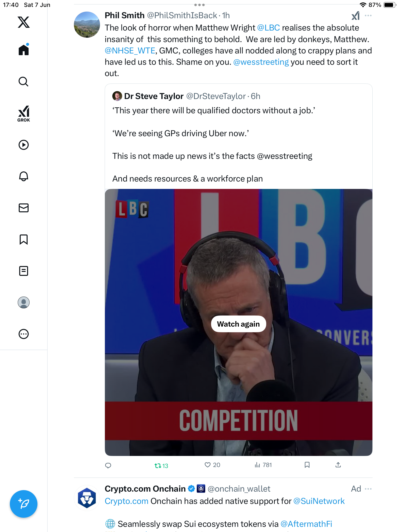Screen dimensions: 399x532
Task: Expand the More circle menu in sidebar
Action: tap(24, 334)
